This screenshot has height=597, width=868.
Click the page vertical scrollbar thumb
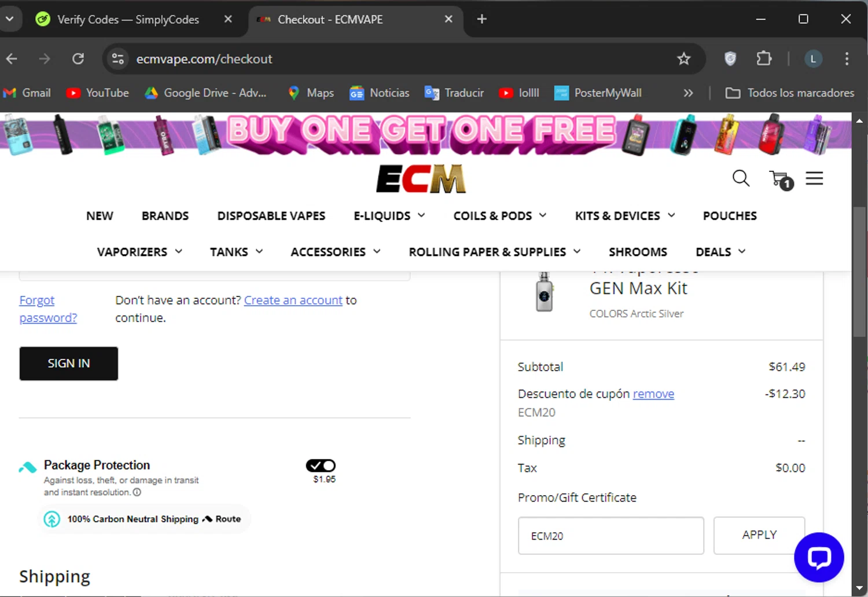tap(859, 271)
